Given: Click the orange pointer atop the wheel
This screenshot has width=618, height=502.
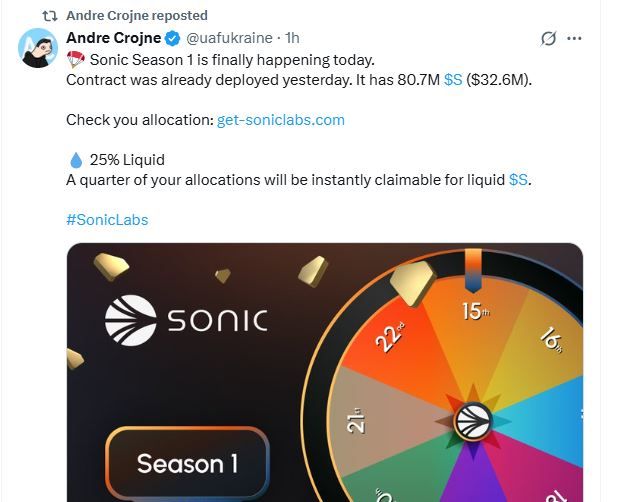Looking at the screenshot, I should coord(474,267).
